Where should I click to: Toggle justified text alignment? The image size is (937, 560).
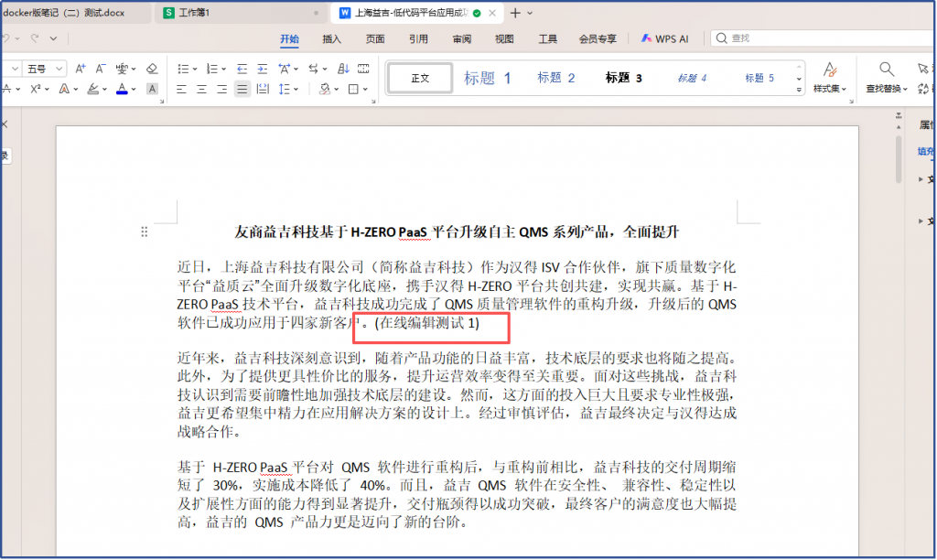242,89
